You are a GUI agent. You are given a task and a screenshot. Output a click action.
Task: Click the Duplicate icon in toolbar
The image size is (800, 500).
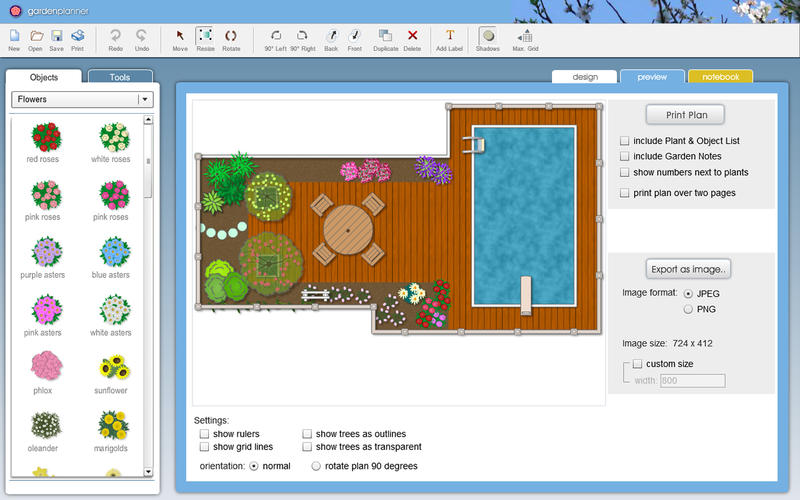[386, 36]
